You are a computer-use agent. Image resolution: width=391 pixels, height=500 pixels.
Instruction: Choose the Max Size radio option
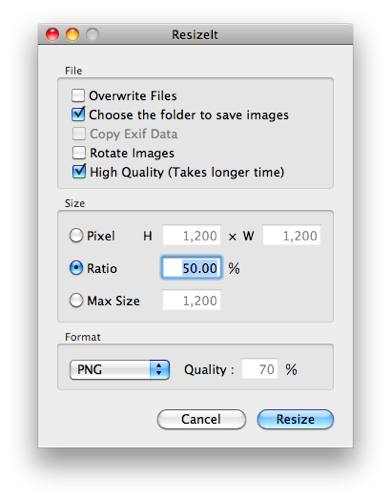tap(76, 300)
